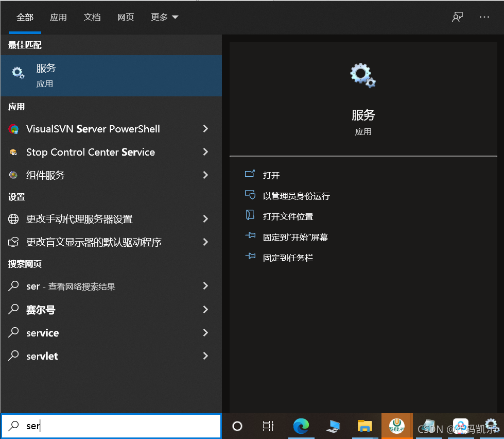Click the magnifier icon beside 赛尔号
The image size is (504, 439).
(x=13, y=309)
